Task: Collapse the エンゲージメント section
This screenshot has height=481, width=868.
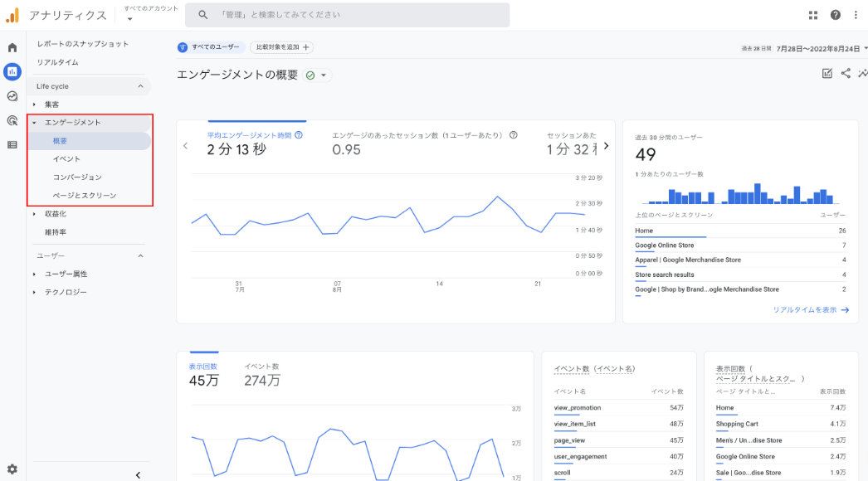Action: (x=34, y=123)
